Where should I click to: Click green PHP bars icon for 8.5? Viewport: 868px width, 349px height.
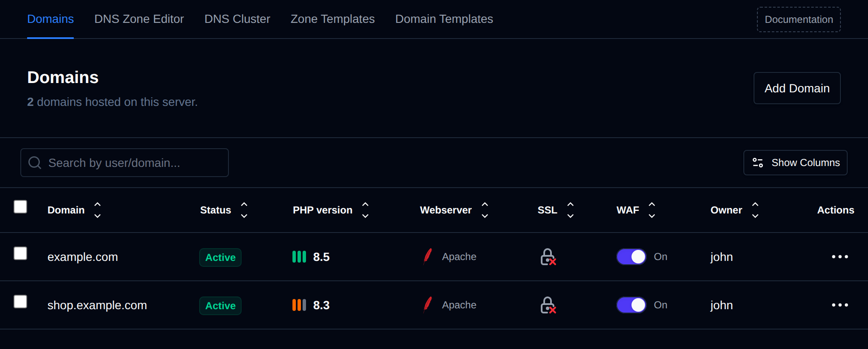299,257
